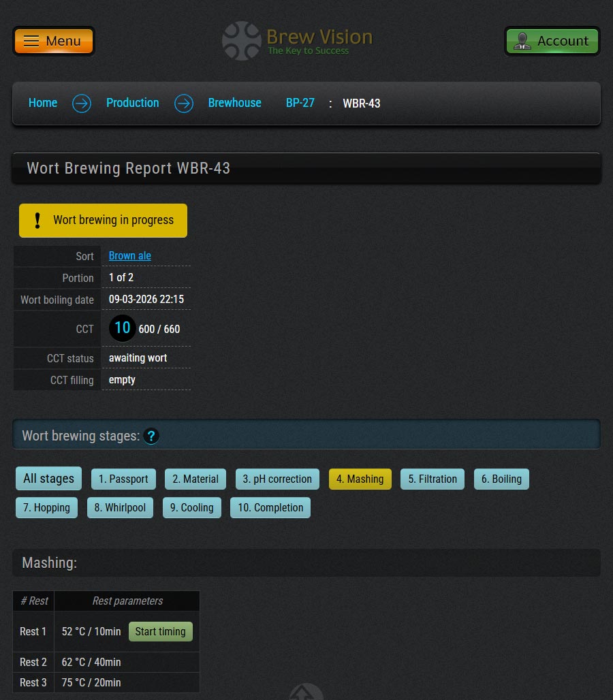The image size is (613, 700).
Task: Click the help question mark icon
Action: pyautogui.click(x=151, y=436)
